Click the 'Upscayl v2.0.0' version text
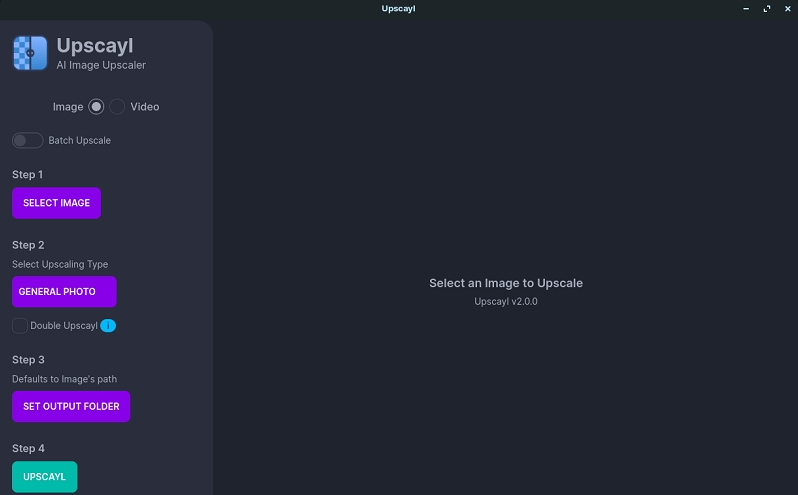The width and height of the screenshot is (798, 495). 506,302
